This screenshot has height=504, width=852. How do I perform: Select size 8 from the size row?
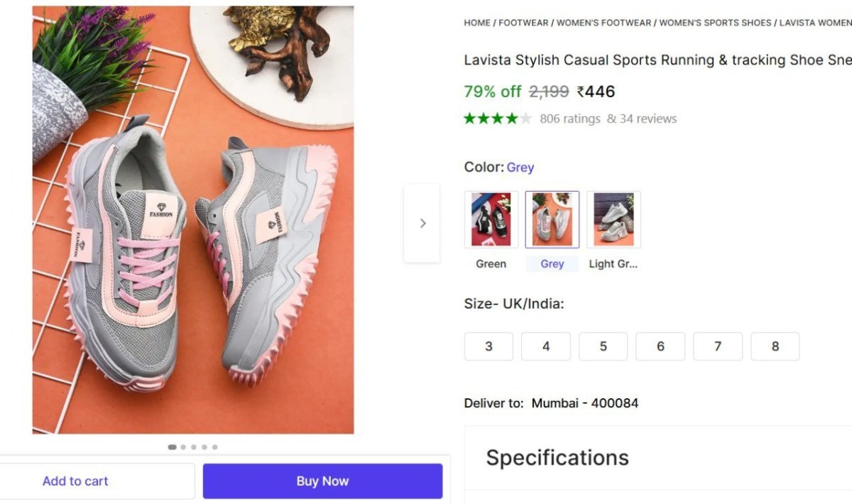[775, 346]
